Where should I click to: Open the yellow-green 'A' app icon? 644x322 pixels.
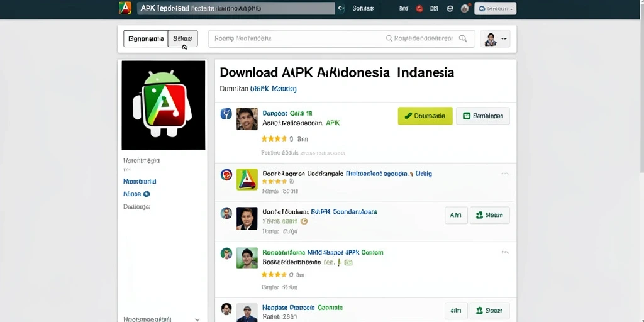tap(247, 179)
